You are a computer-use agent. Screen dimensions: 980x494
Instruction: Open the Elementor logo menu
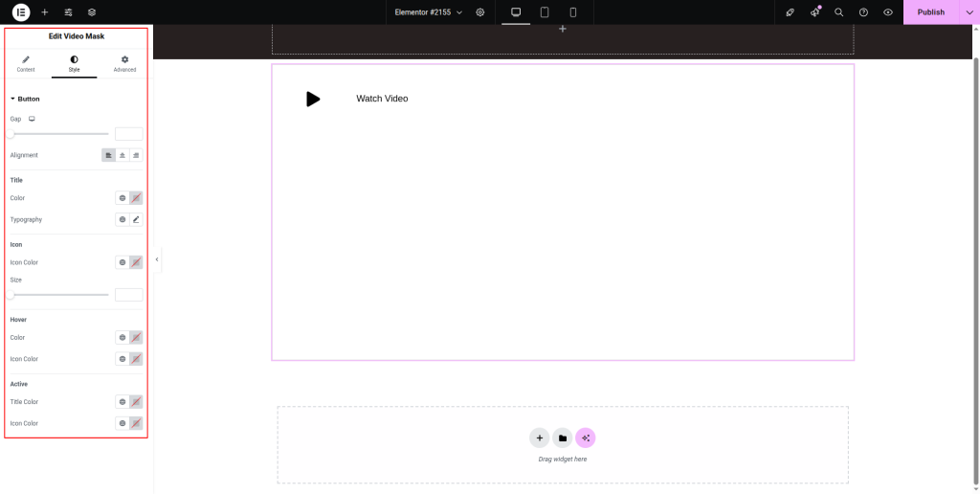point(21,11)
